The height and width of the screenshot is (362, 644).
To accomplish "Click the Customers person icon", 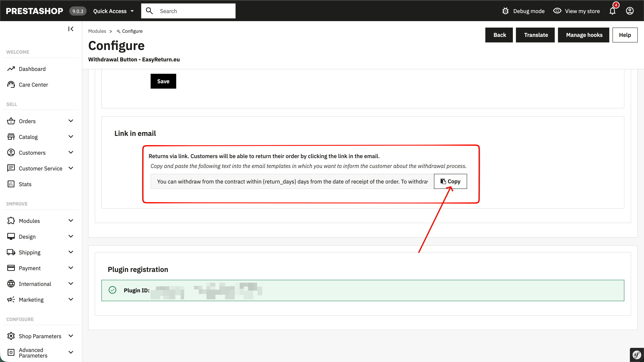I will (11, 153).
